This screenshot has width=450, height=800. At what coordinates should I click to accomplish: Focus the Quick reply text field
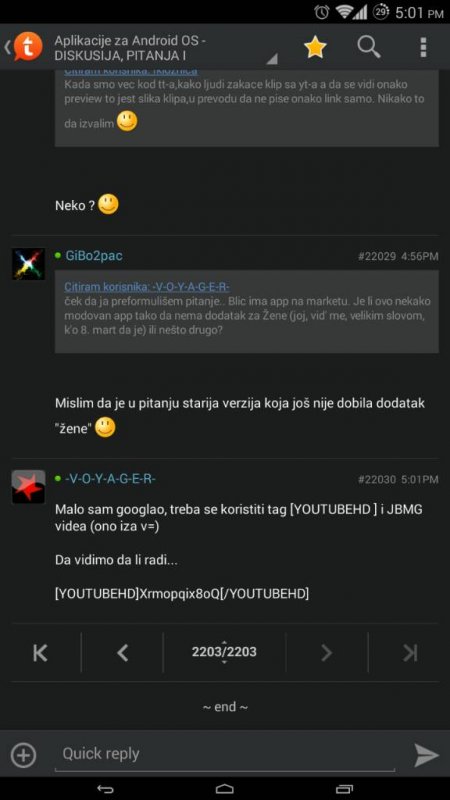pos(224,755)
